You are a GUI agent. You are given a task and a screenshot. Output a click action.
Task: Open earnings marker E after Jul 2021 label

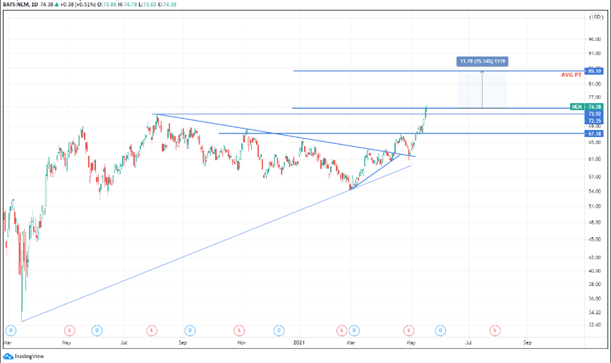495,331
